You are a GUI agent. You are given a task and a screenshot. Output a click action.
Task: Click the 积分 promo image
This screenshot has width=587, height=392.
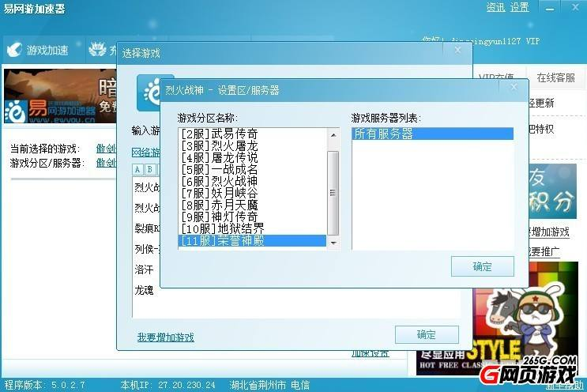[552, 191]
